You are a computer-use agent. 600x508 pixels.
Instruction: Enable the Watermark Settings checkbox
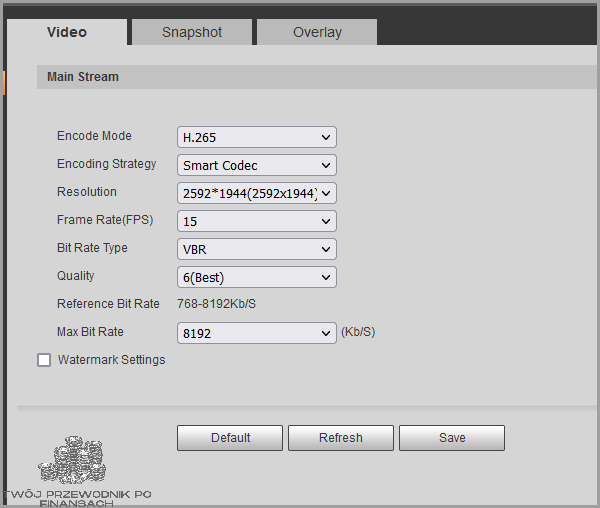(x=44, y=360)
